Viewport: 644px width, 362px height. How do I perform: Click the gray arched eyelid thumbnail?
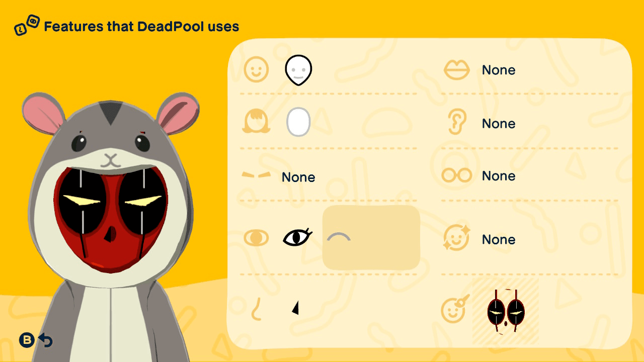(x=339, y=237)
